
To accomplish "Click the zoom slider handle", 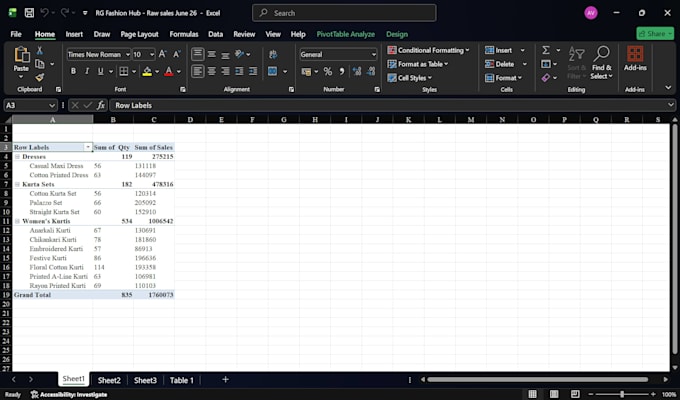I will pyautogui.click(x=622, y=394).
